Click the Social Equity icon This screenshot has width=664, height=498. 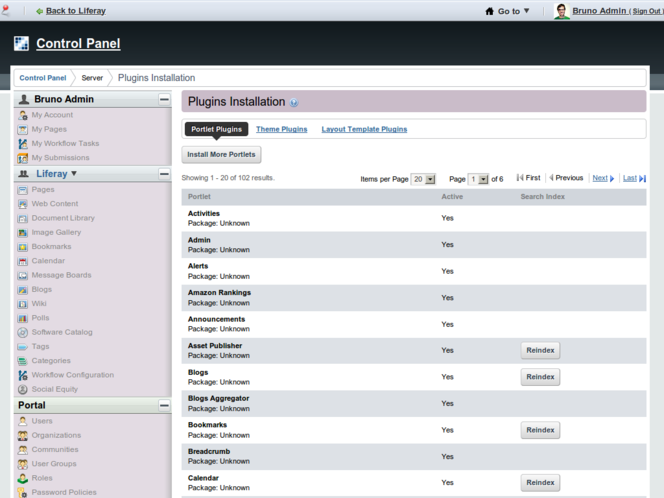click(x=22, y=389)
